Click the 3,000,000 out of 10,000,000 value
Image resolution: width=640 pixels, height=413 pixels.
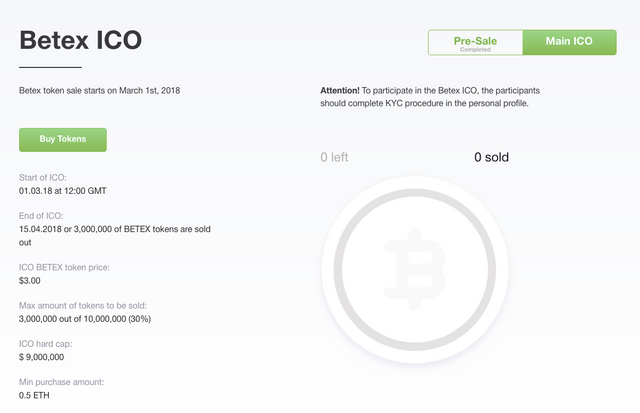tap(85, 318)
